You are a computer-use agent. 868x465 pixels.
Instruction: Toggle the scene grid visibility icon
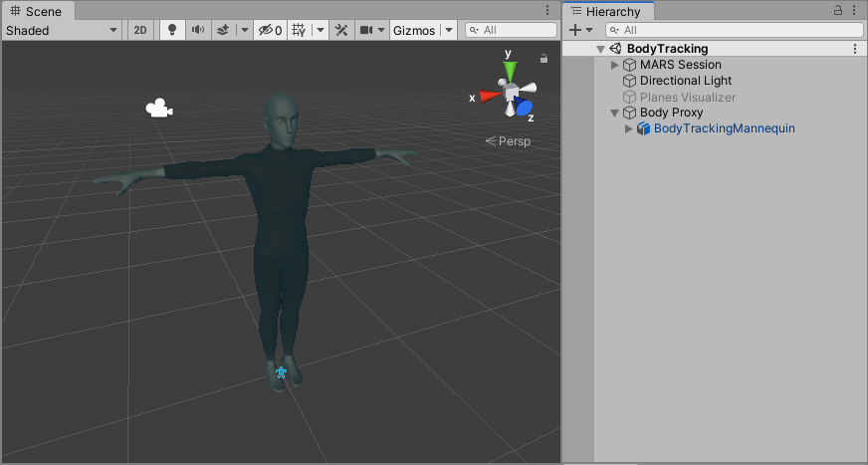(298, 30)
